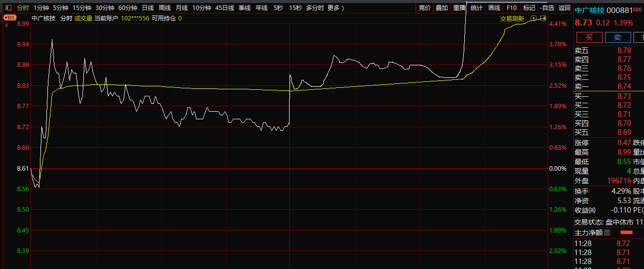
Task: Open the 季线 quarterly chart
Action: (245, 8)
